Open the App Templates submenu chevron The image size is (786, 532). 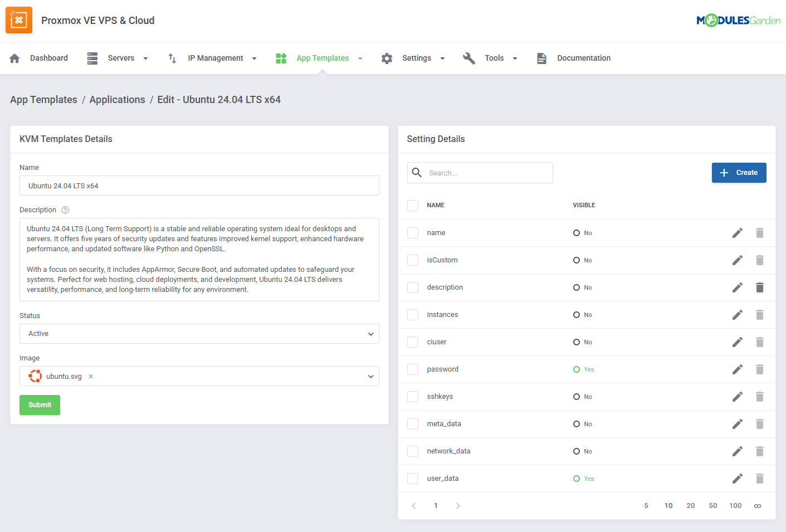coord(360,57)
